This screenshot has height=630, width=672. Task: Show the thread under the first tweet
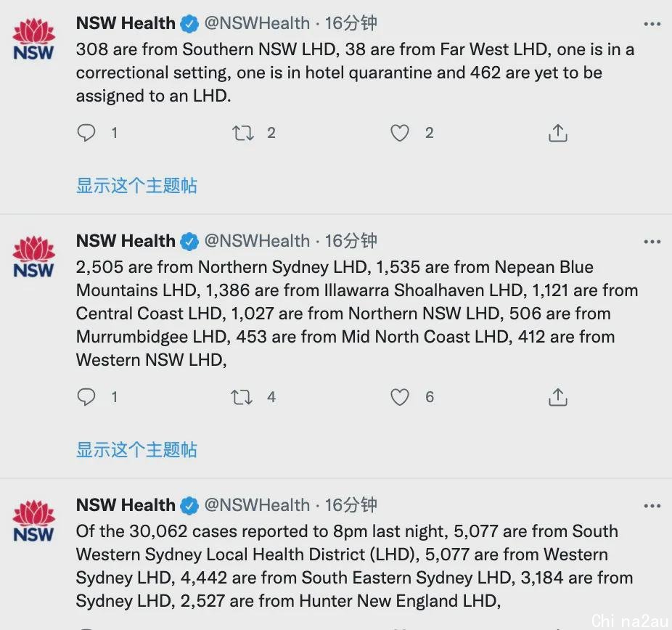point(136,186)
